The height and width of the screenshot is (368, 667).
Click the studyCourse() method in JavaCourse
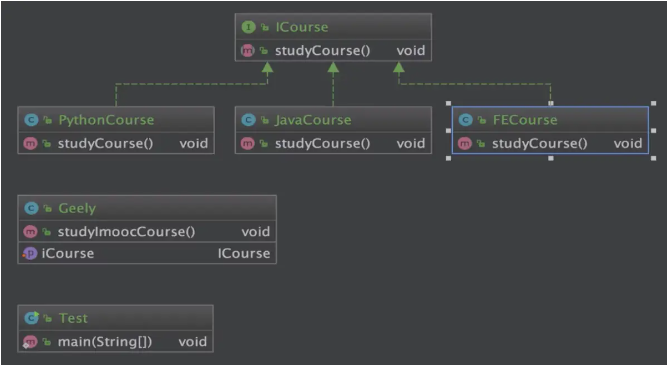click(334, 144)
